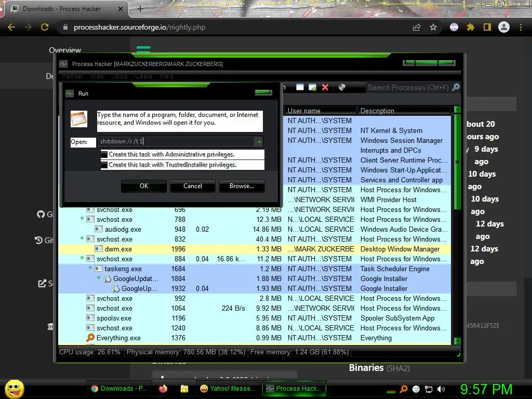Click the process list scrollbar thumb
Screen dimensions: 532x399
pyautogui.click(x=457, y=162)
